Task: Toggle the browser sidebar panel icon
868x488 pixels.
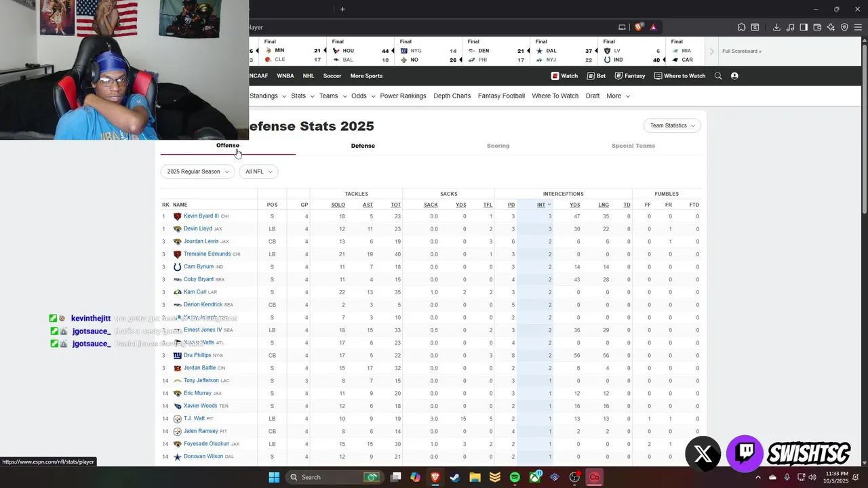Action: pyautogui.click(x=804, y=27)
